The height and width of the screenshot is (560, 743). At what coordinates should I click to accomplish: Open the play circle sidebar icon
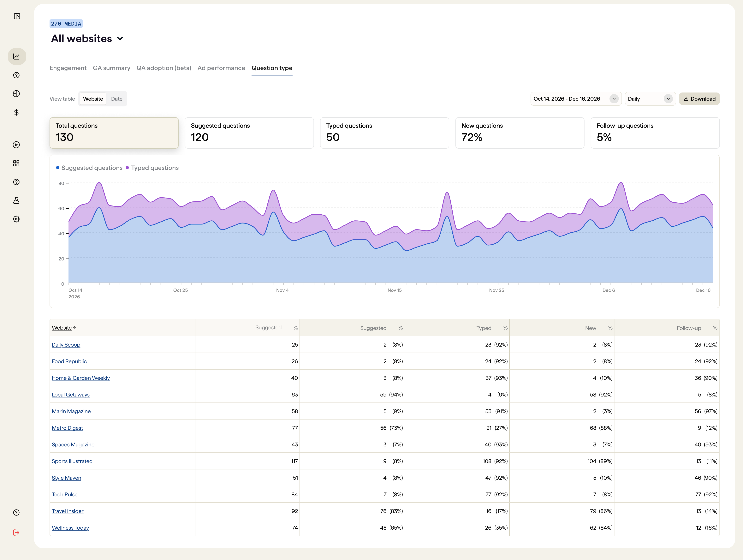tap(16, 145)
